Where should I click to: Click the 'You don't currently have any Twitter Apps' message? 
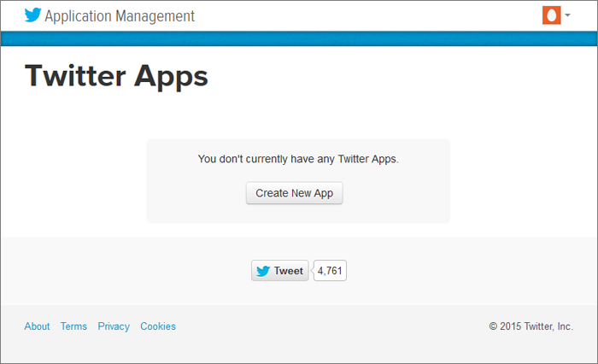[298, 159]
